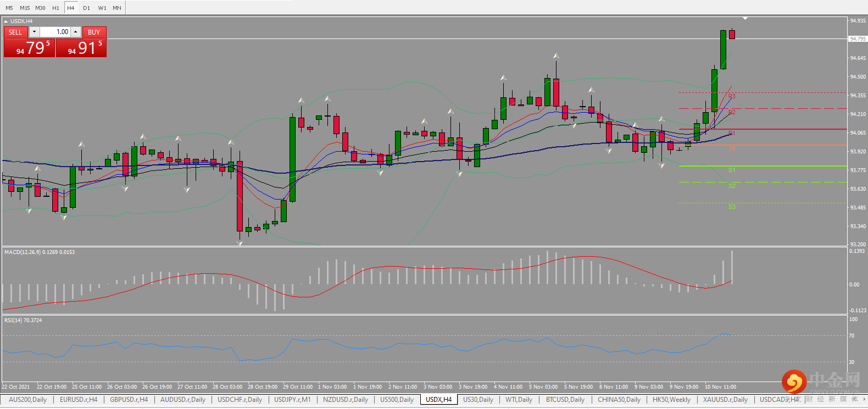Click the SELL button
Screen dimensions: 868x409
[15, 32]
